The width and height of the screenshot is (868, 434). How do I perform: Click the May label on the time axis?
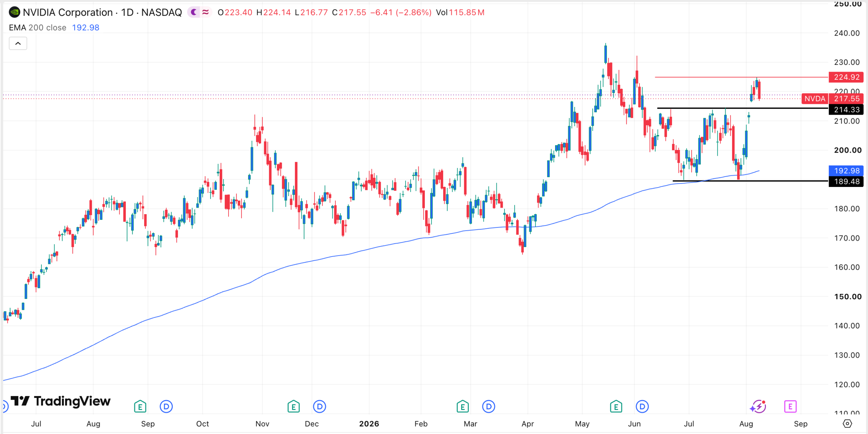[x=582, y=424]
